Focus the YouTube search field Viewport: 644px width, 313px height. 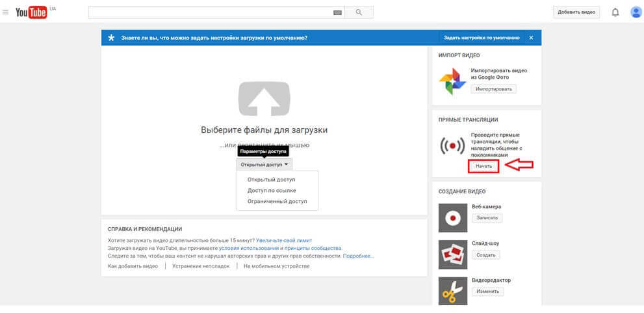[x=208, y=12]
